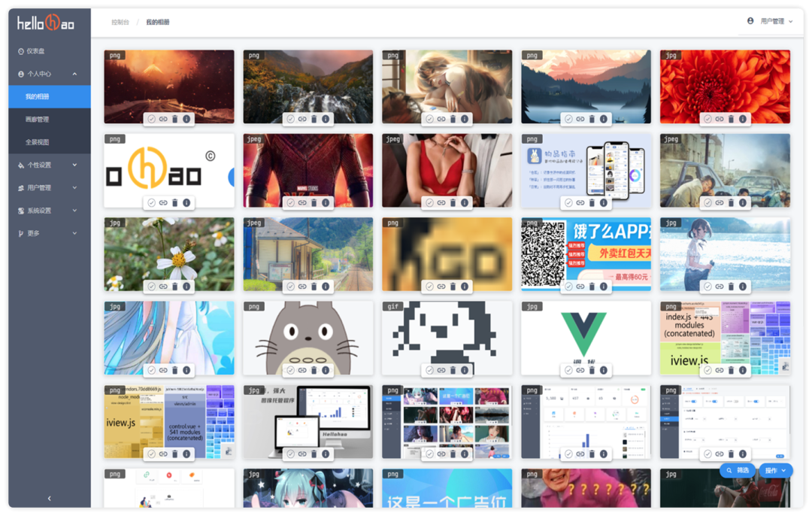Select the mountain waterfall png with checkmark
Image resolution: width=812 pixels, height=516 pixels.
tap(290, 119)
